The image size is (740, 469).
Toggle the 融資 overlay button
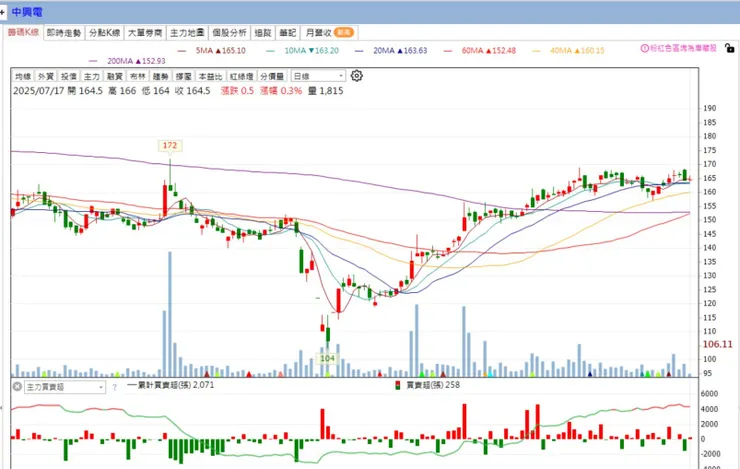[x=115, y=76]
